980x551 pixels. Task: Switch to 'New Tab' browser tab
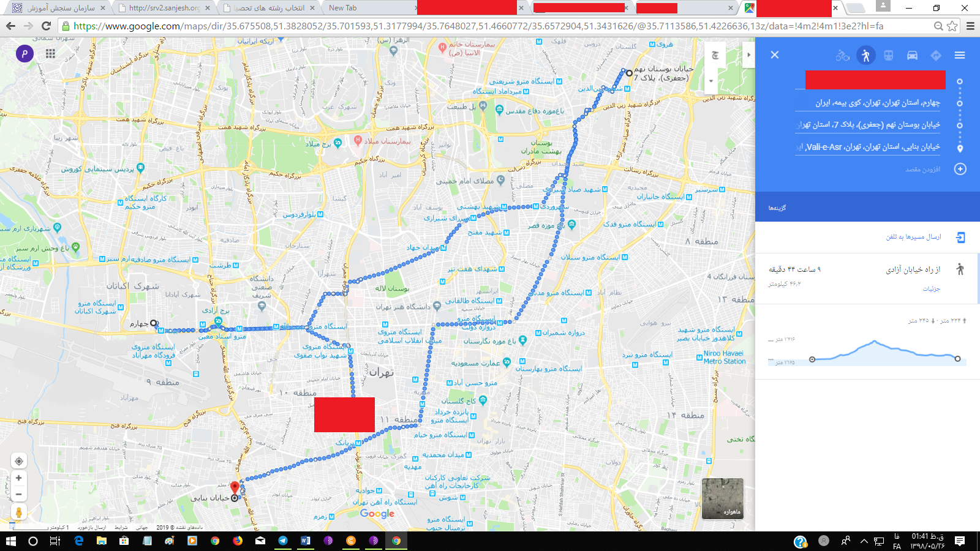[367, 8]
